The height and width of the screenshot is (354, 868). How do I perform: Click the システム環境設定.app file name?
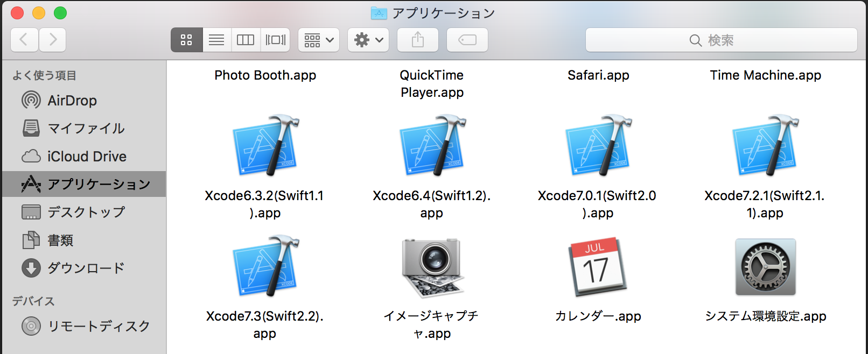[x=765, y=316]
